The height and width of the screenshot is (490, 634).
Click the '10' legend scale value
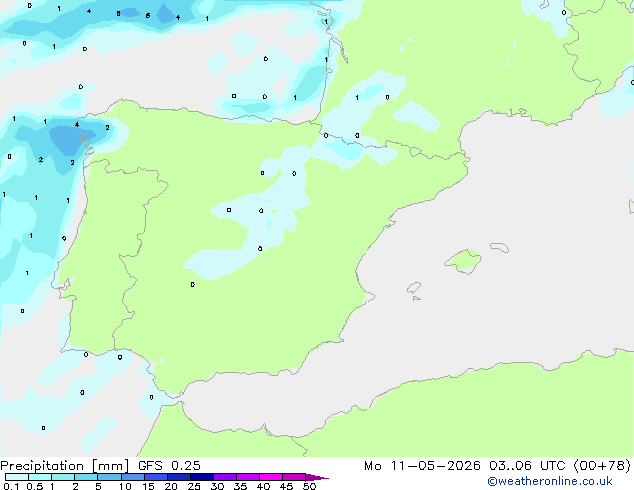pyautogui.click(x=125, y=486)
